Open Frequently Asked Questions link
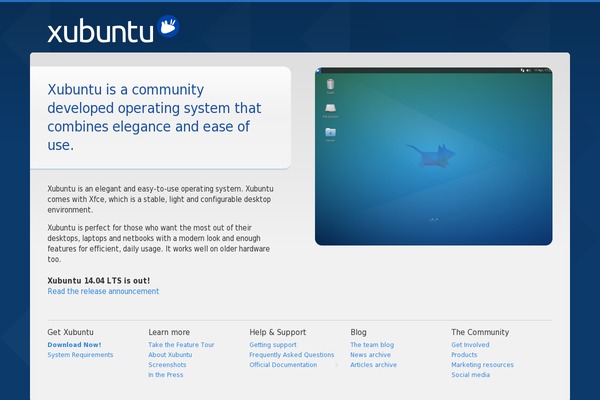The width and height of the screenshot is (600, 400). (x=292, y=355)
